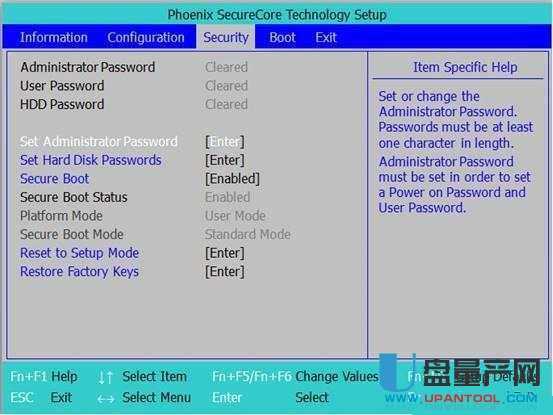
Task: Click [Enter] beside Set Administrator Password
Action: (225, 142)
